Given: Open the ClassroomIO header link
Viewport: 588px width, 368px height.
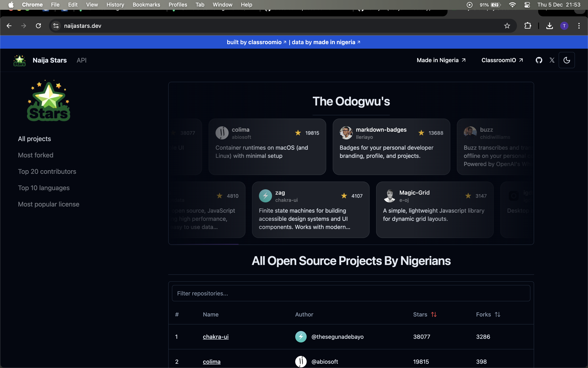Looking at the screenshot, I should click(502, 60).
